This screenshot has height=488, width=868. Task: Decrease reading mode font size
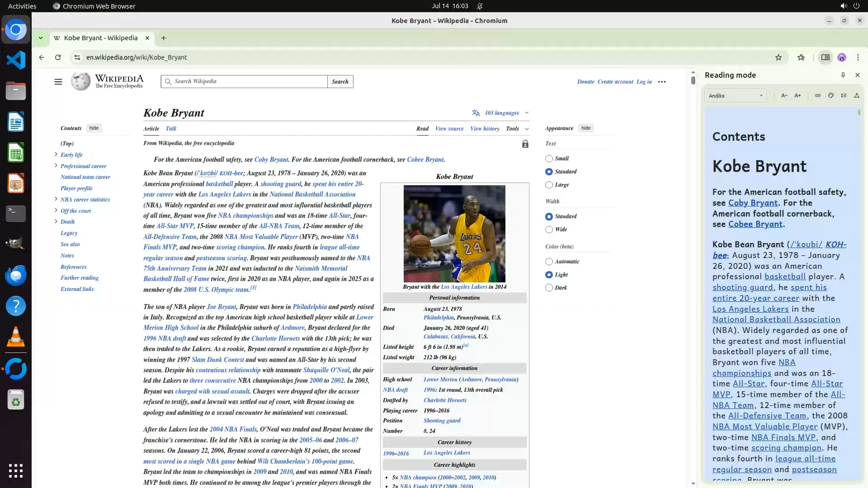pos(784,95)
